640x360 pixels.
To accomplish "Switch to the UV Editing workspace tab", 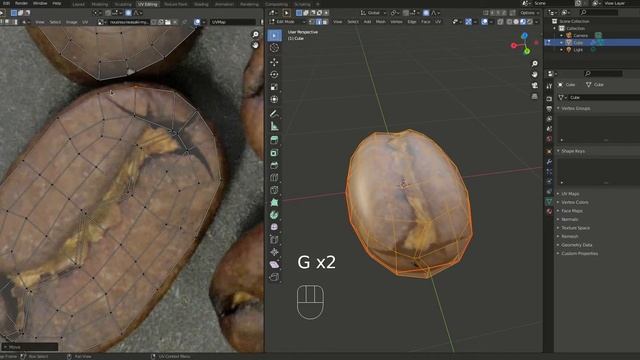I will (x=147, y=4).
